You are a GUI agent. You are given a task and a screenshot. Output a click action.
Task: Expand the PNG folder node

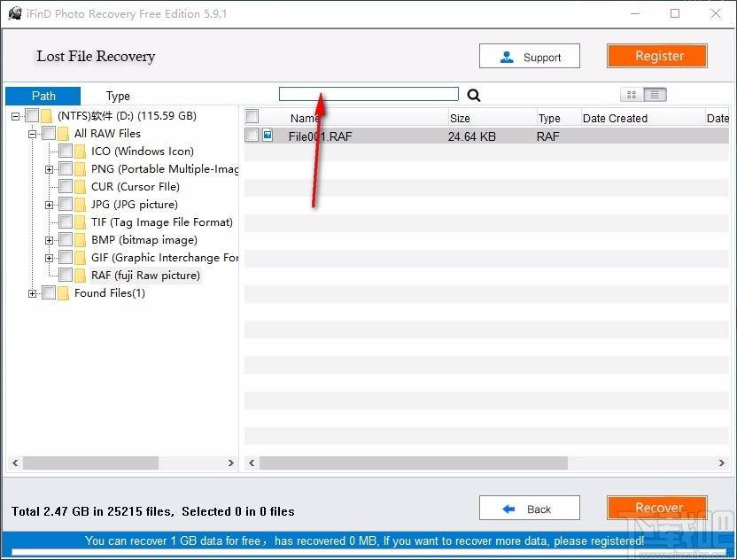pos(49,169)
